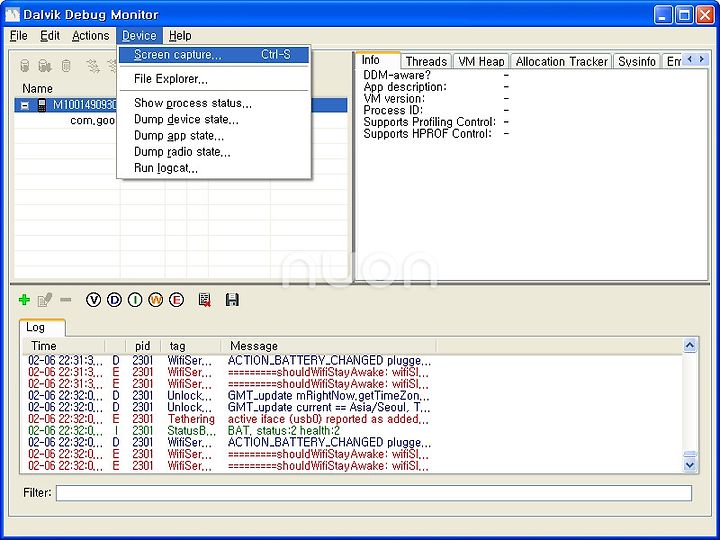Select Show process status... entry
The width and height of the screenshot is (720, 540).
click(214, 103)
